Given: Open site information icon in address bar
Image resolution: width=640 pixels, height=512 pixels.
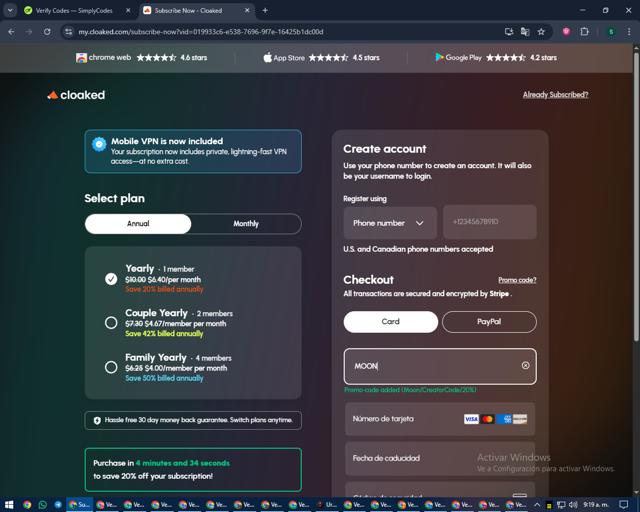Looking at the screenshot, I should 69,32.
